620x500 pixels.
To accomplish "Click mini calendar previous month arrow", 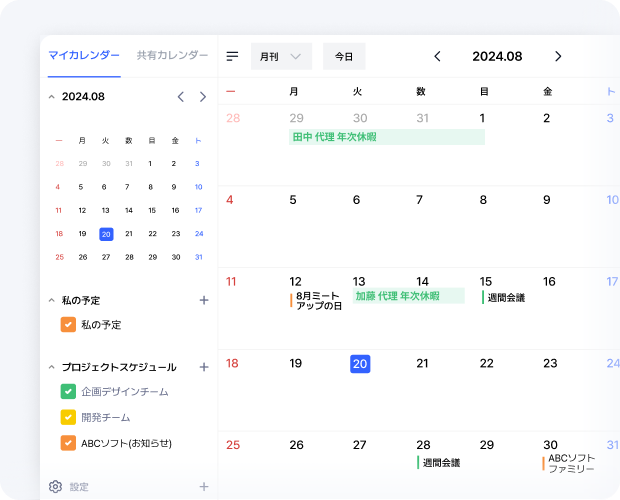I will click(181, 97).
